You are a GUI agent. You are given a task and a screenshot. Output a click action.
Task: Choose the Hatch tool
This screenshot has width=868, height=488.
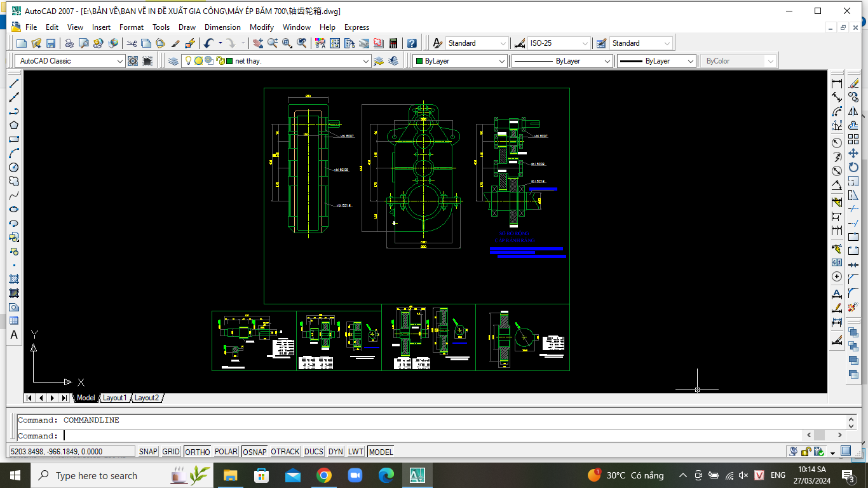point(13,279)
